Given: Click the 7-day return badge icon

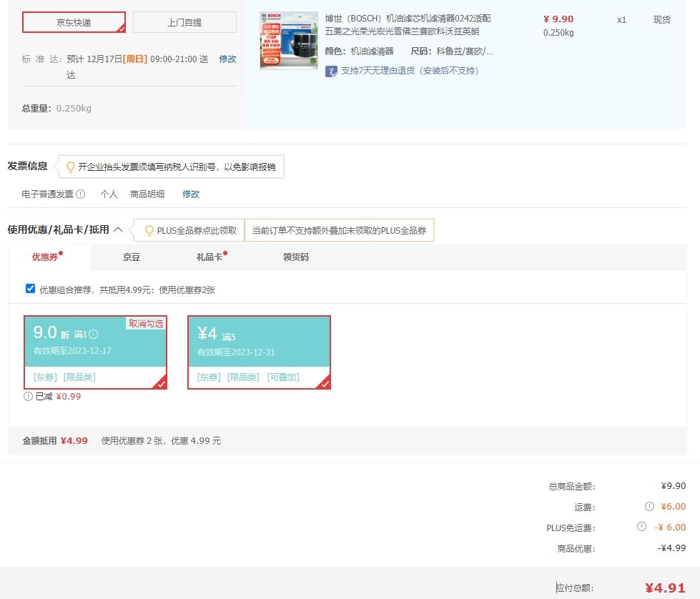Looking at the screenshot, I should pyautogui.click(x=331, y=71).
